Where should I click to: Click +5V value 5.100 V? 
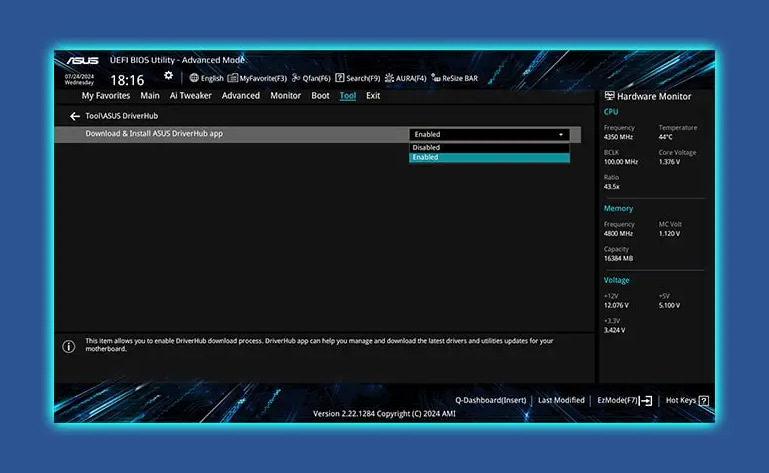[x=669, y=305]
